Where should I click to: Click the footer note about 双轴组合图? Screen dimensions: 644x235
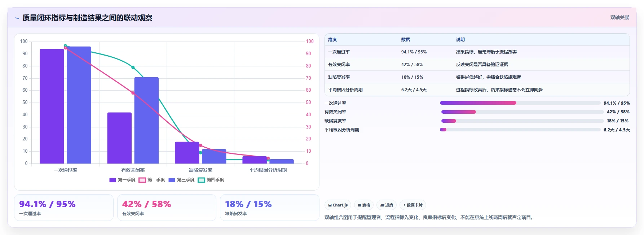tap(429, 218)
